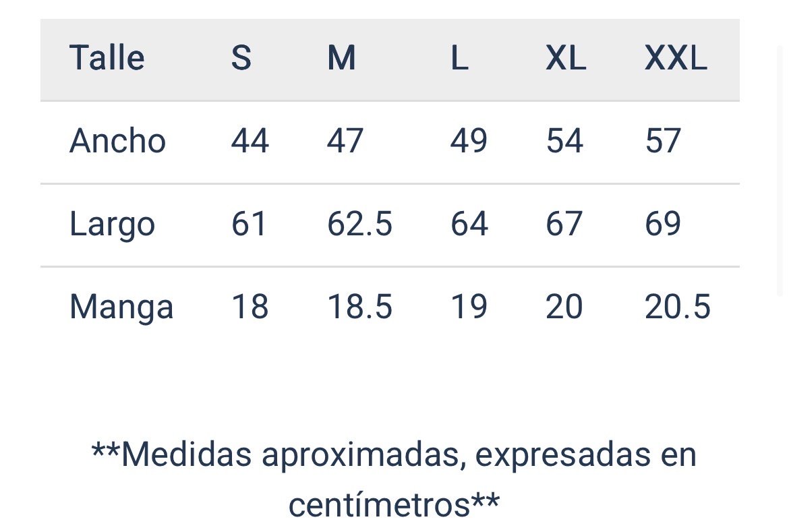
Task: Click the Talle header cell
Action: [x=107, y=58]
